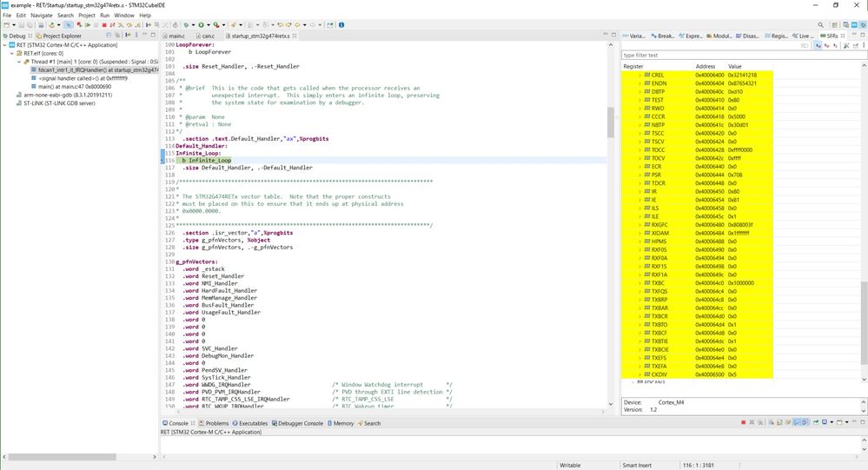The width and height of the screenshot is (868, 470).
Task: Collapse Thread #1 node in Debug view
Action: click(x=19, y=62)
